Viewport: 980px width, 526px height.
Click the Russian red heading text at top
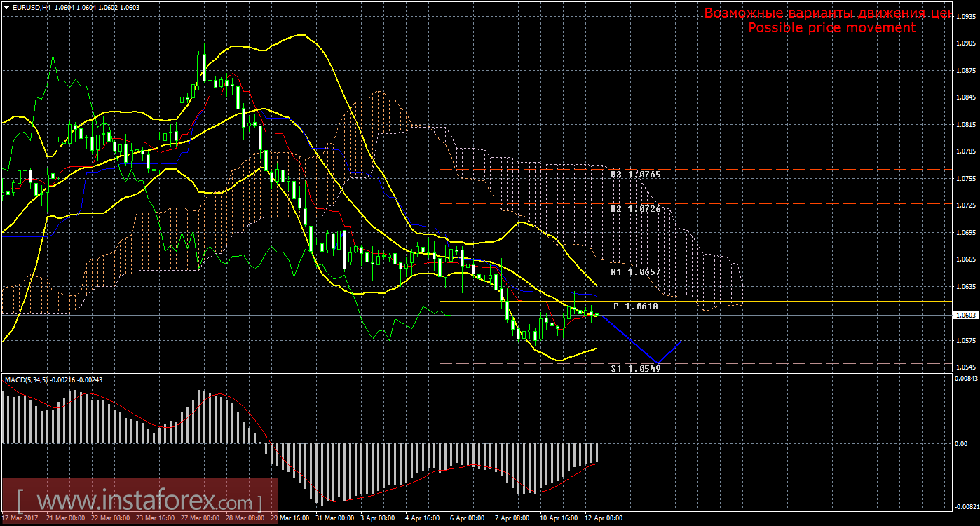pos(827,13)
